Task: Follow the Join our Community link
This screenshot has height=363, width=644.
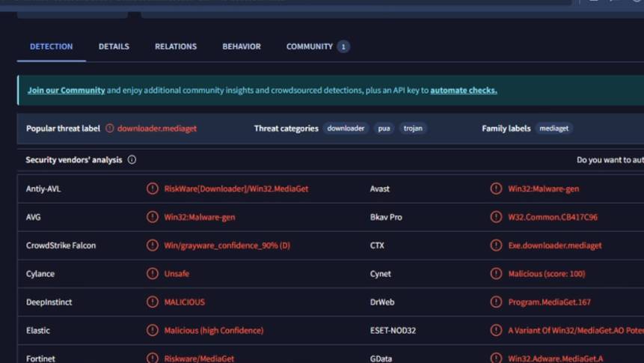Action: point(66,90)
